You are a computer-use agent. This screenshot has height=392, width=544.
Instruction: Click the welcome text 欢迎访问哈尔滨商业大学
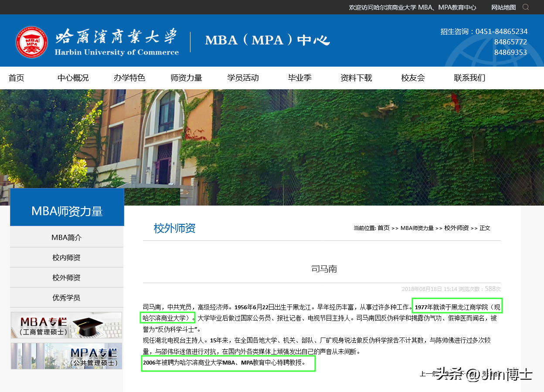382,7
